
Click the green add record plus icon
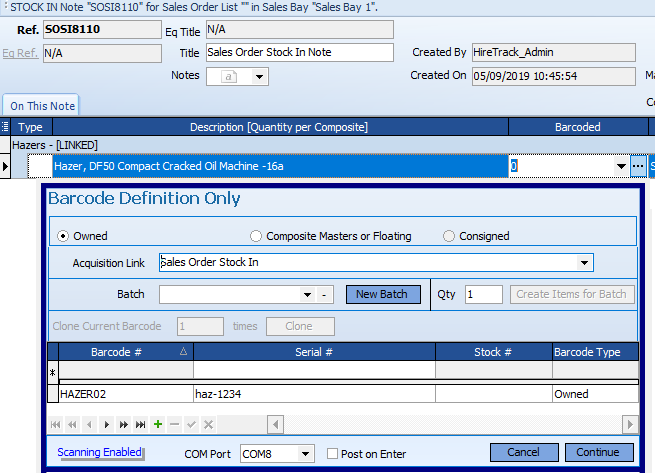tap(158, 424)
